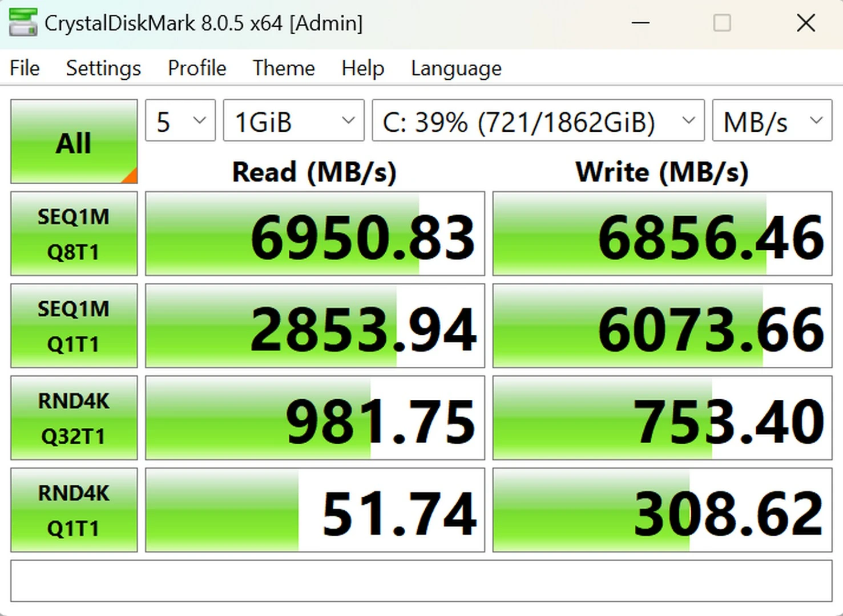Open the Profile menu
Image resolution: width=843 pixels, height=616 pixels.
pos(197,68)
